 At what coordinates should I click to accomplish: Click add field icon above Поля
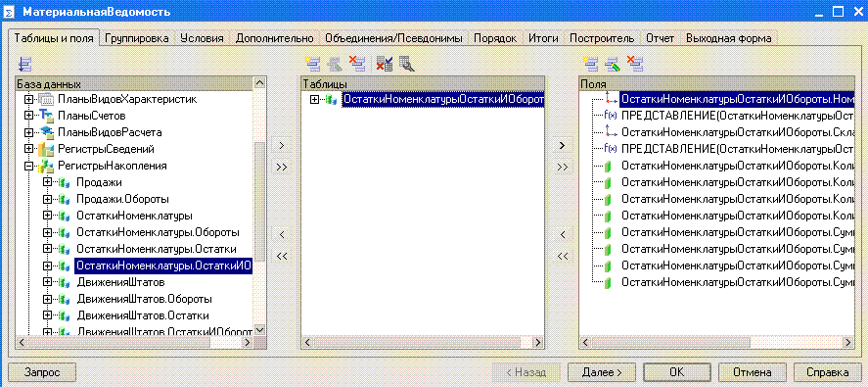pos(591,64)
